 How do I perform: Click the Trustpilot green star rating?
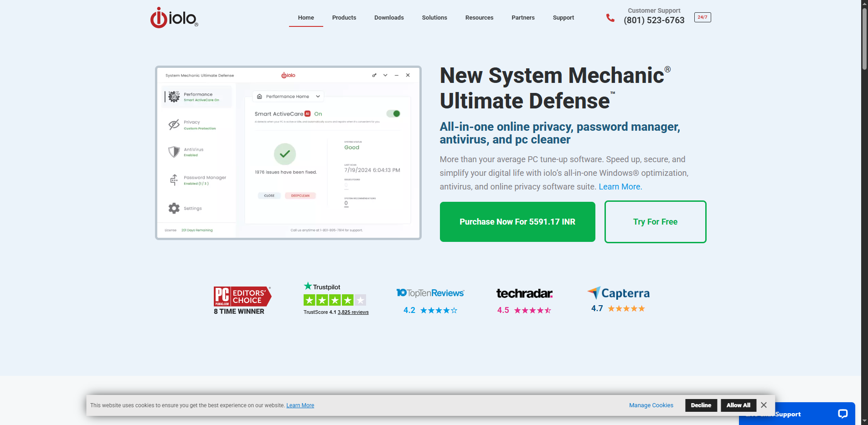coord(335,300)
